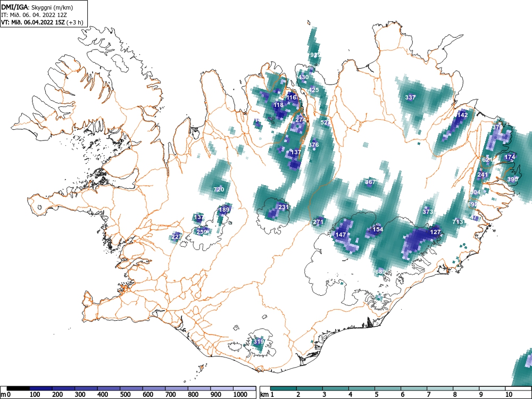Click the '8' tick in the kilometre legend
This screenshot has width=532, height=399.
tap(455, 394)
